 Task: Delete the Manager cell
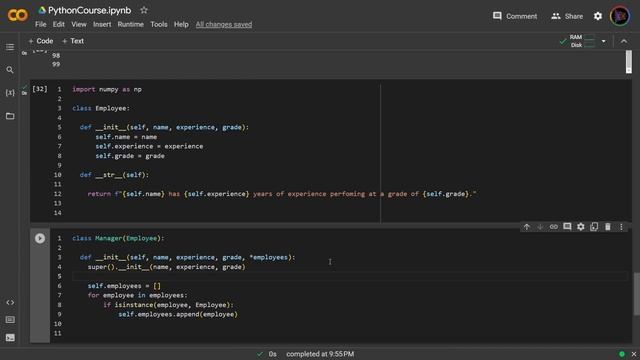click(607, 227)
